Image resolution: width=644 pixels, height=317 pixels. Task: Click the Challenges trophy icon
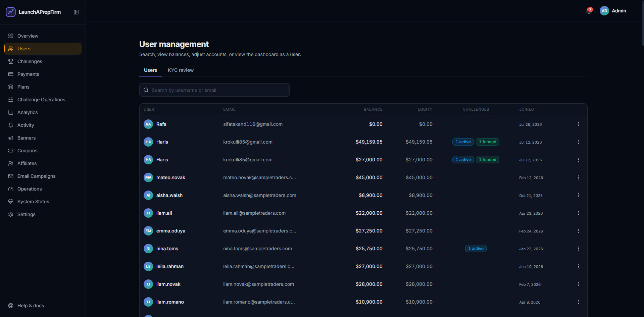(x=11, y=61)
